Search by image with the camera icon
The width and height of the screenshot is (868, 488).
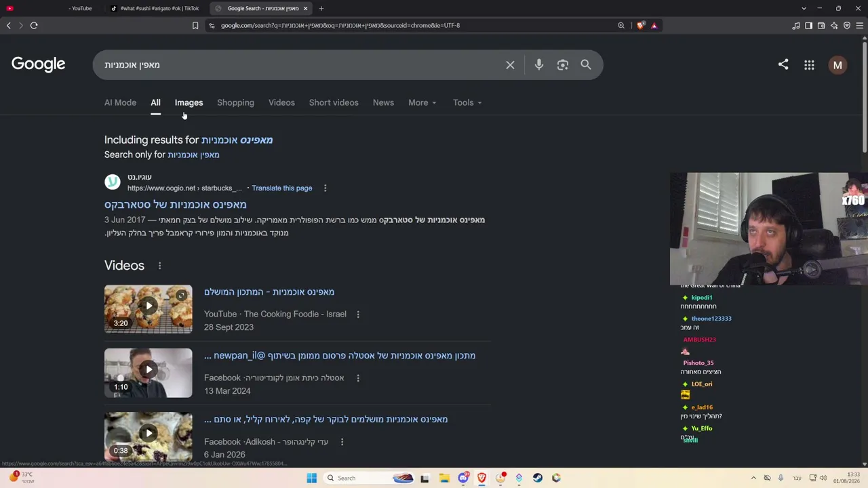pos(563,65)
